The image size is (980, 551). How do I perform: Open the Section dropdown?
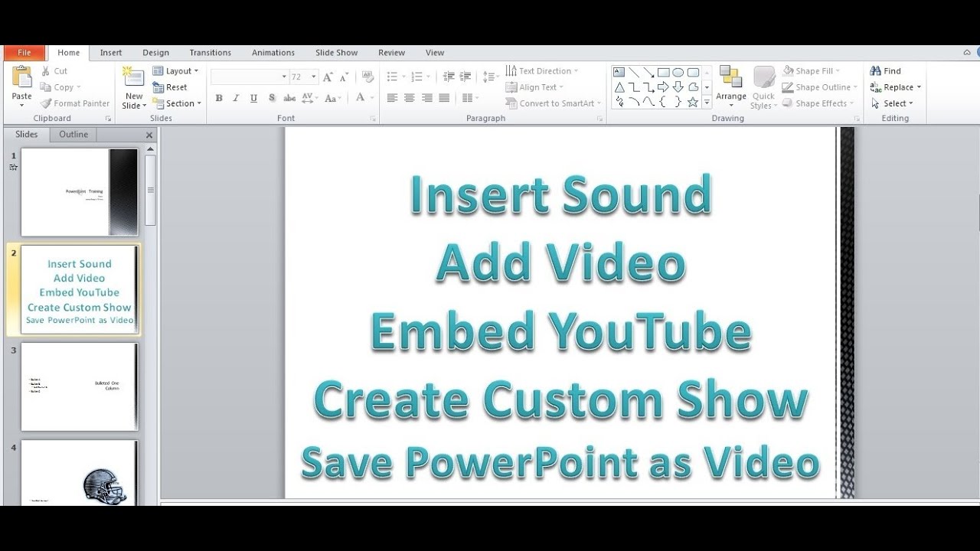177,103
